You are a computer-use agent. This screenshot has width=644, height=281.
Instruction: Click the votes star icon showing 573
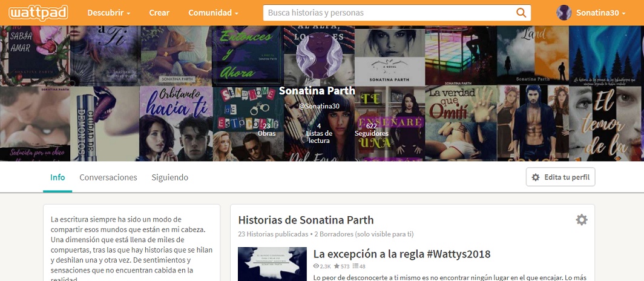pos(337,266)
